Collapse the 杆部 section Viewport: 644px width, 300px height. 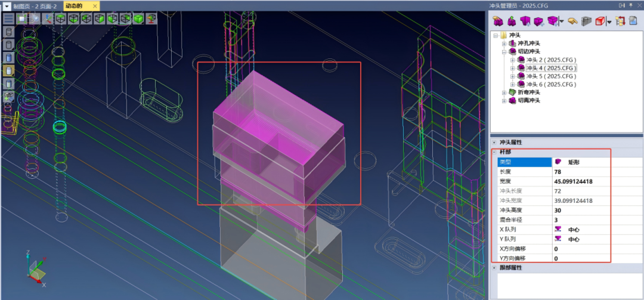point(494,152)
